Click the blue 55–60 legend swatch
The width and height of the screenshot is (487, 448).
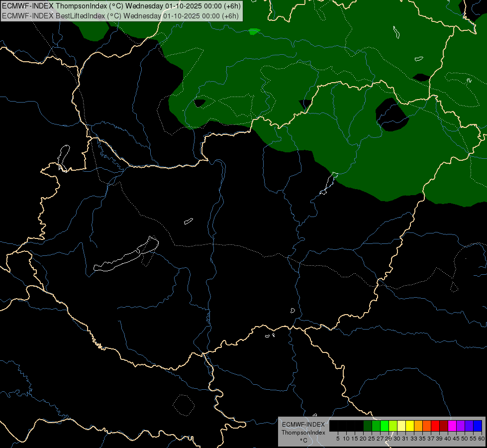478,426
